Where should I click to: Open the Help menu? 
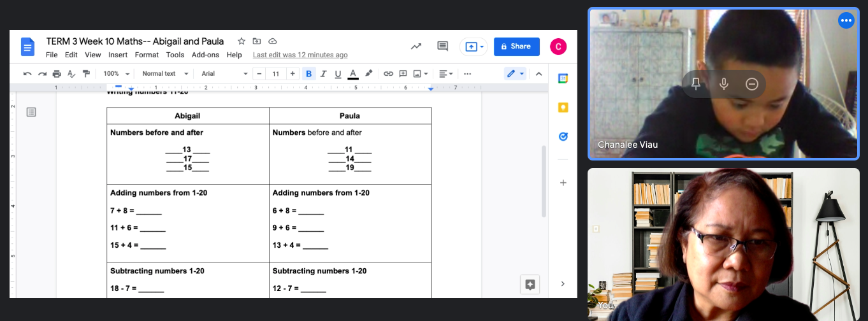[235, 55]
